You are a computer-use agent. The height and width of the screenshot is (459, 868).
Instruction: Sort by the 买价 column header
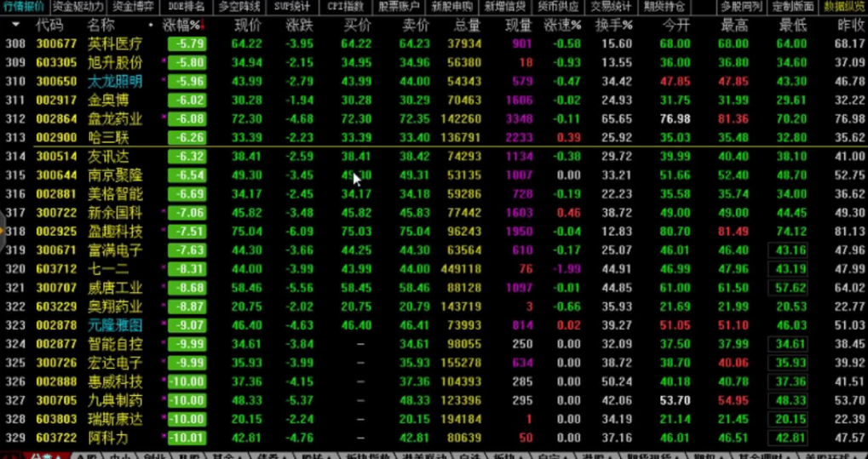pyautogui.click(x=357, y=25)
